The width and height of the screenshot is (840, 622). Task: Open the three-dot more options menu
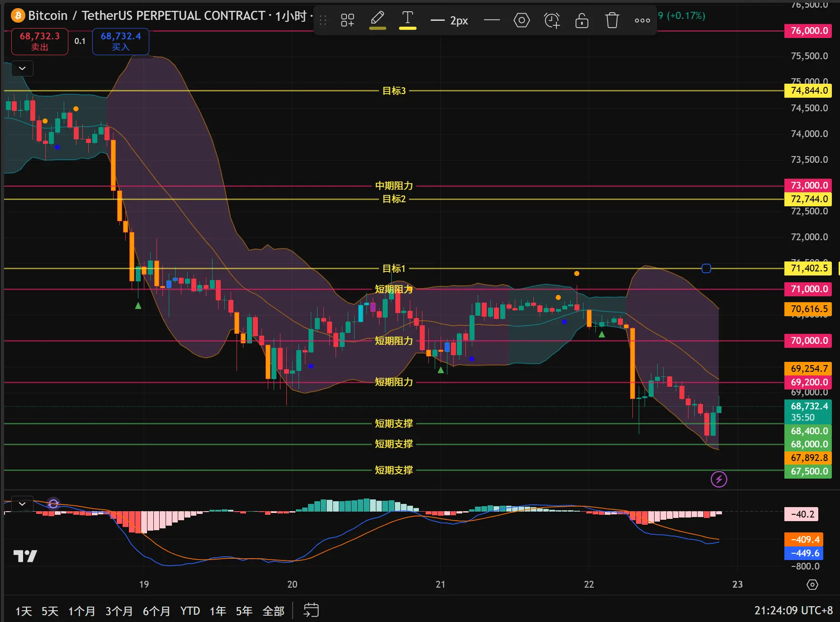click(642, 20)
